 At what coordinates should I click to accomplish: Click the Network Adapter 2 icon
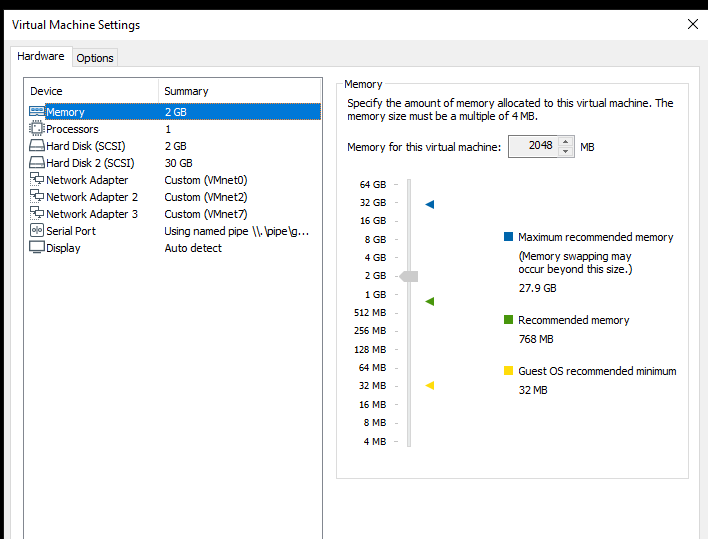pyautogui.click(x=37, y=197)
